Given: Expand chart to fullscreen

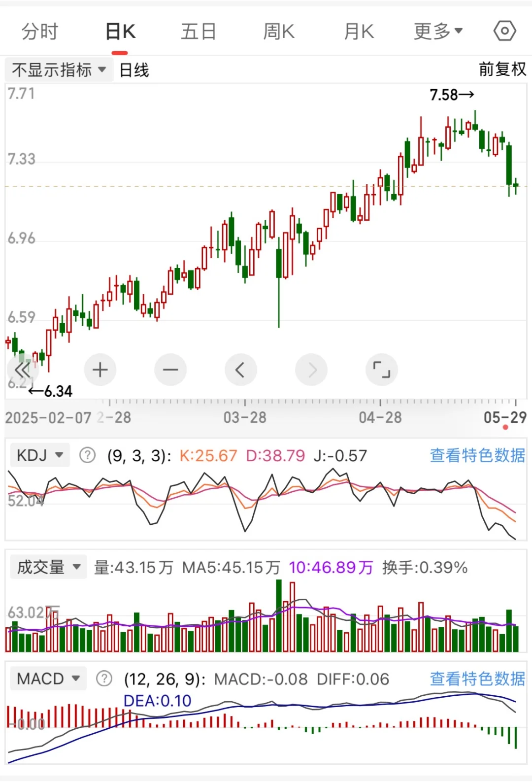Looking at the screenshot, I should [382, 370].
